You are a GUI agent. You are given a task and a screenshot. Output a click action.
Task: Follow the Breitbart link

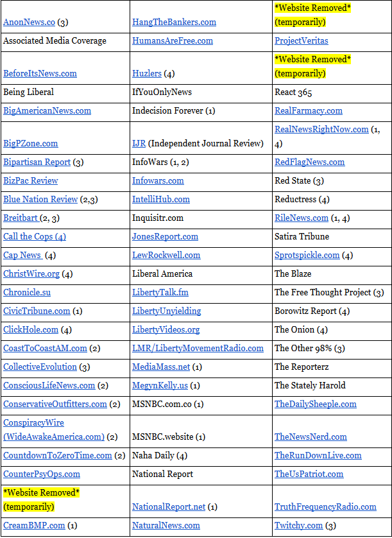point(21,218)
